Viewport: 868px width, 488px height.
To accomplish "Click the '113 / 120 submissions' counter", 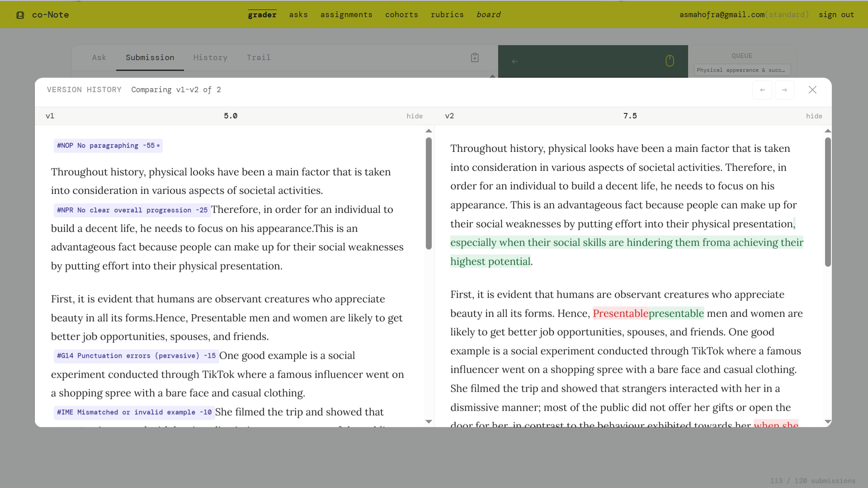I will coord(813,481).
